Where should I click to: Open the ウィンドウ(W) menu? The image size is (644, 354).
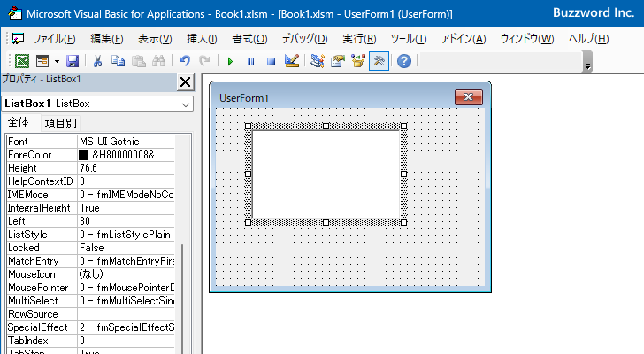[527, 39]
